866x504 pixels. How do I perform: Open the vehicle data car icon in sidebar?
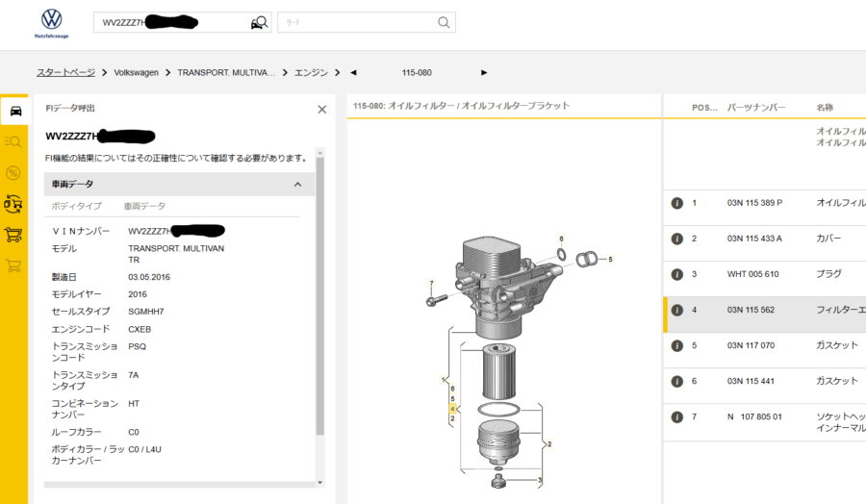click(x=15, y=111)
